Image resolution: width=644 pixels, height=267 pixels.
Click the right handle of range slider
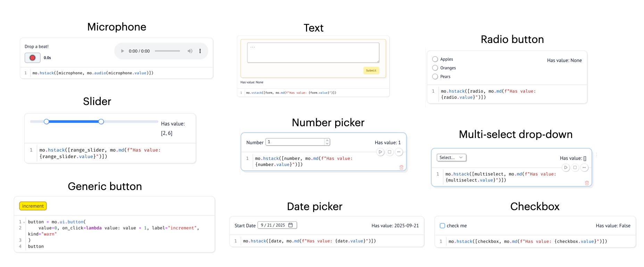101,122
